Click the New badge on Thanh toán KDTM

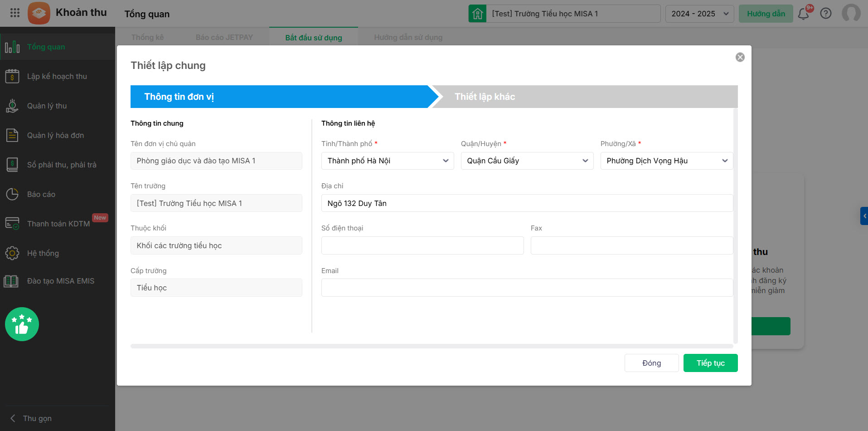(x=100, y=218)
